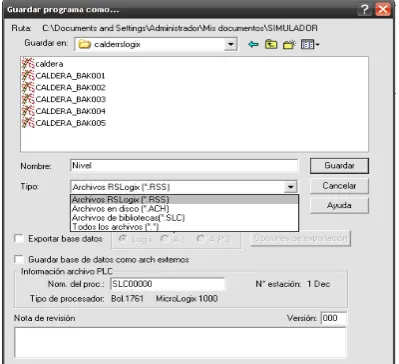Select the A.I. radio button
The height and width of the screenshot is (364, 399).
164,239
